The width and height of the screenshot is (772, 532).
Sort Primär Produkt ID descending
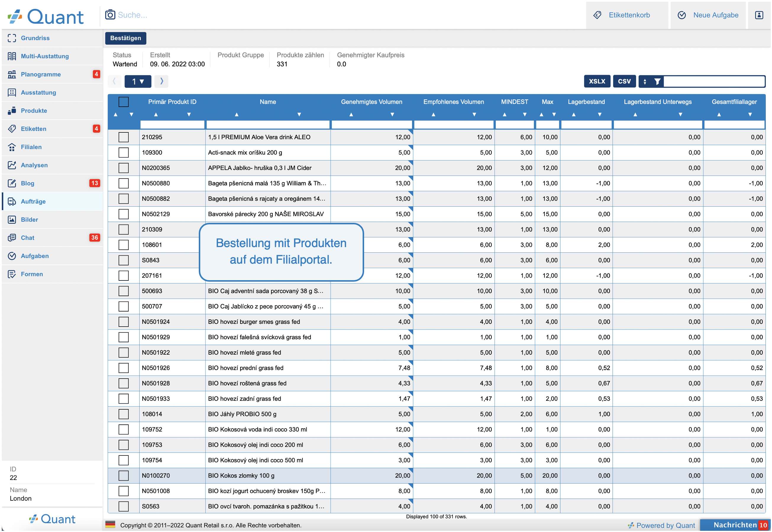189,114
